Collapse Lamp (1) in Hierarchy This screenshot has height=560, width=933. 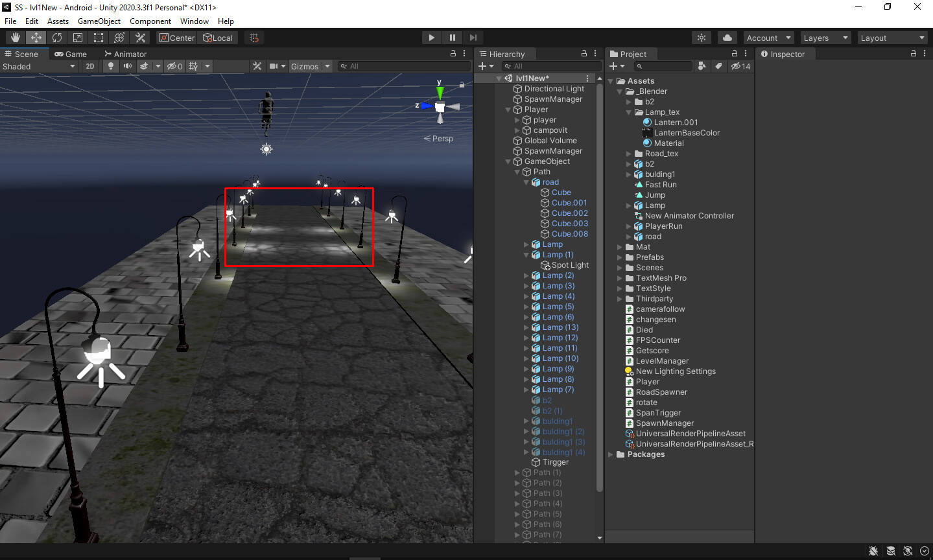tap(526, 255)
